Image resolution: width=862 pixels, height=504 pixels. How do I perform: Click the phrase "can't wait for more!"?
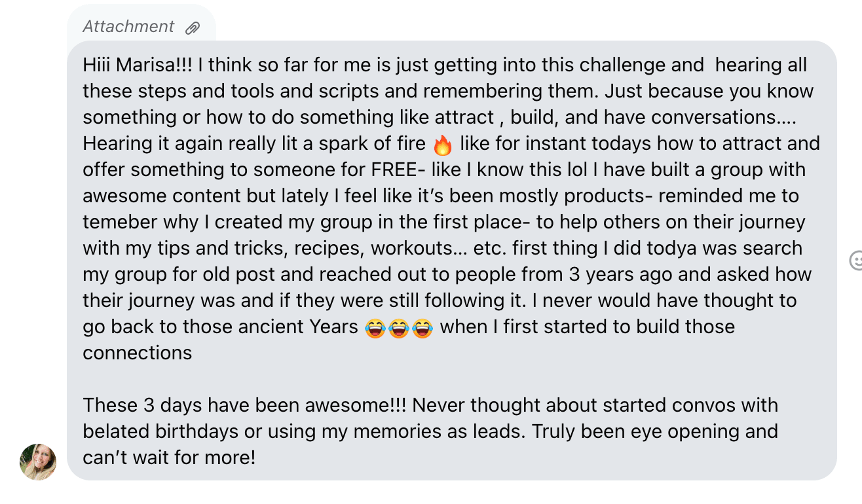click(x=169, y=458)
